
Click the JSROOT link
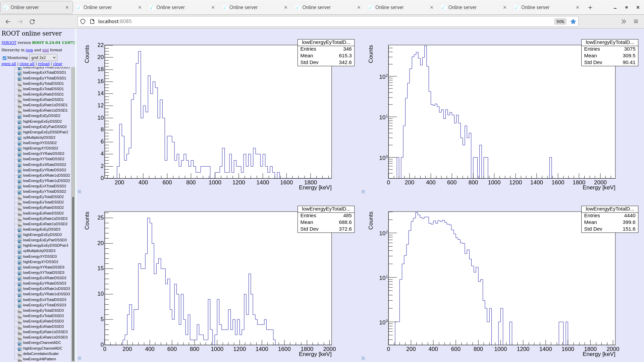9,43
